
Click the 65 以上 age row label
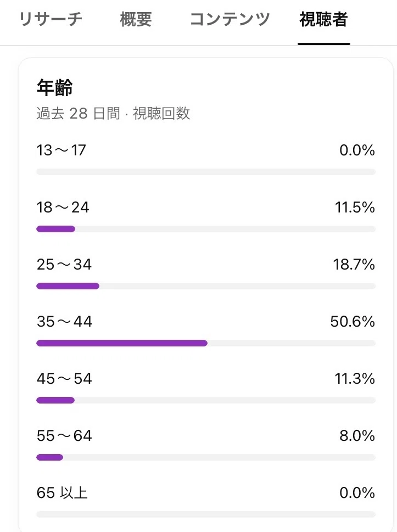pos(62,492)
